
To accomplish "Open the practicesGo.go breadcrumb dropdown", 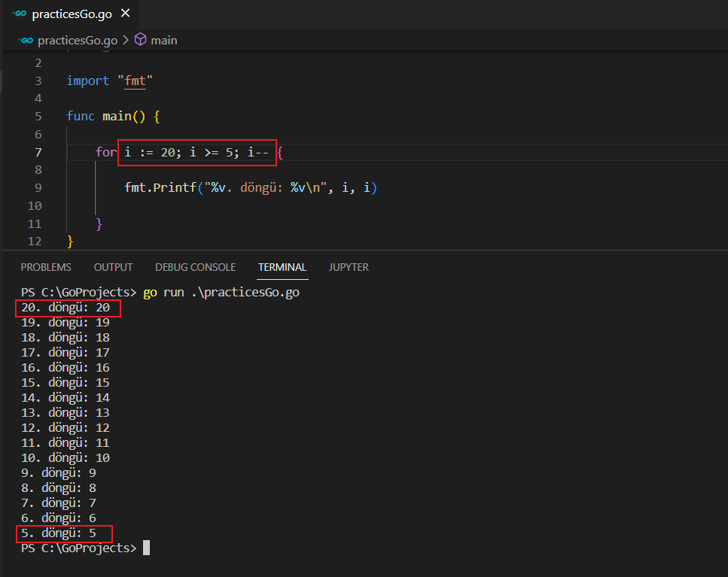I will [78, 40].
